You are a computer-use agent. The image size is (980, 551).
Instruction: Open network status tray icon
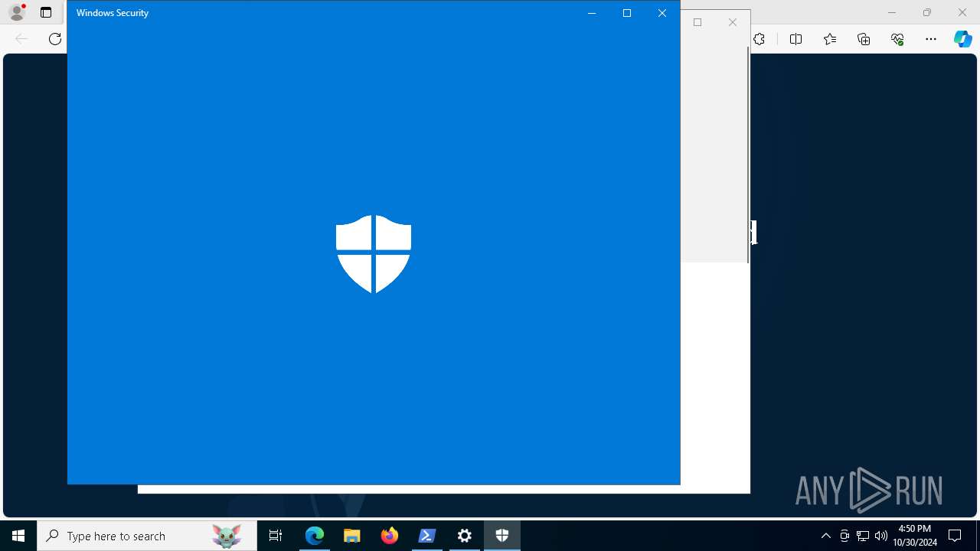point(863,536)
